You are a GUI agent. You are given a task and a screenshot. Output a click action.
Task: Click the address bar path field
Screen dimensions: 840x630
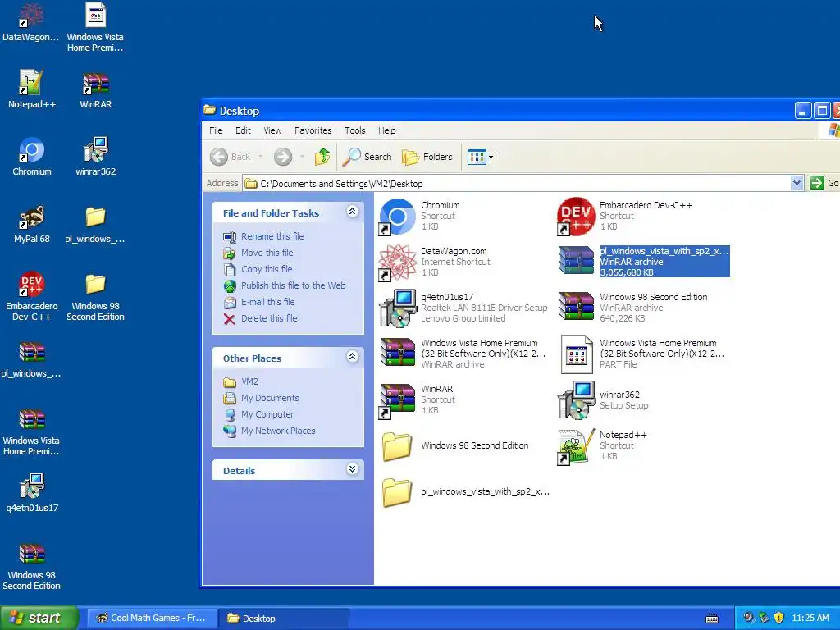(x=517, y=183)
